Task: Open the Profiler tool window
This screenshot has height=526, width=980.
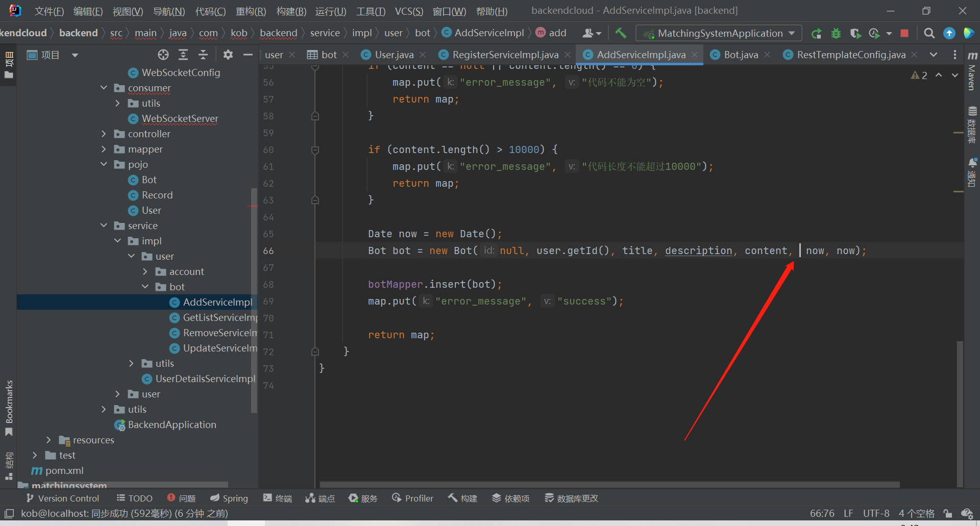Action: pos(413,498)
